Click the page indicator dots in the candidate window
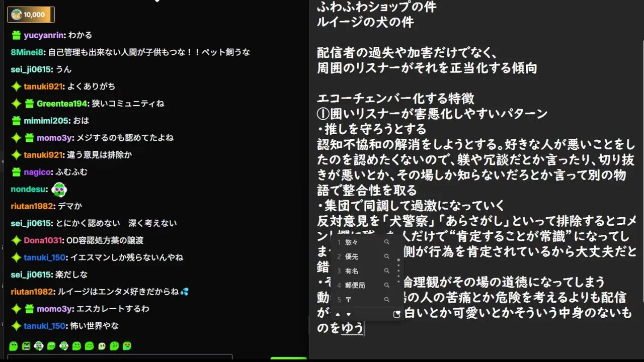Screen dimensions: 644x362 398,271
